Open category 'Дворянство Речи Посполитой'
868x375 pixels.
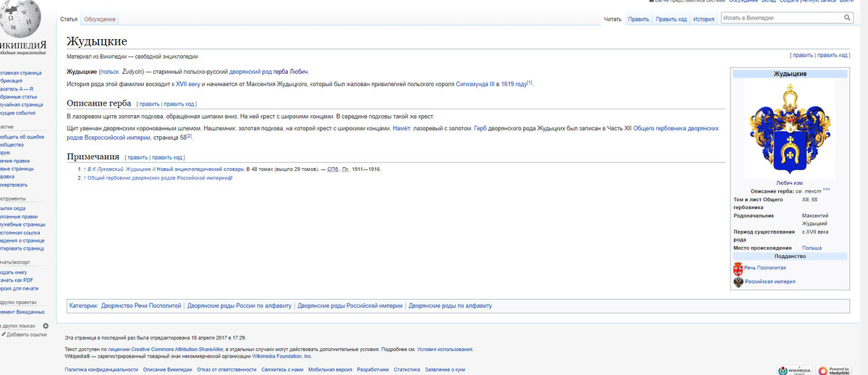pyautogui.click(x=141, y=306)
